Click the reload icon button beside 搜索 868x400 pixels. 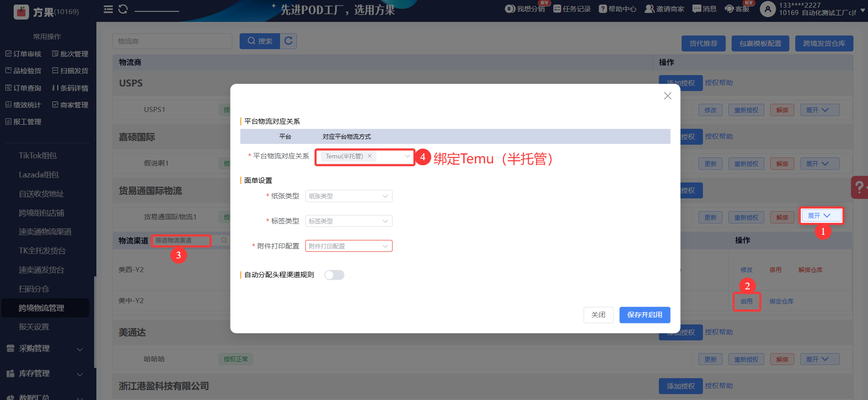pos(288,41)
